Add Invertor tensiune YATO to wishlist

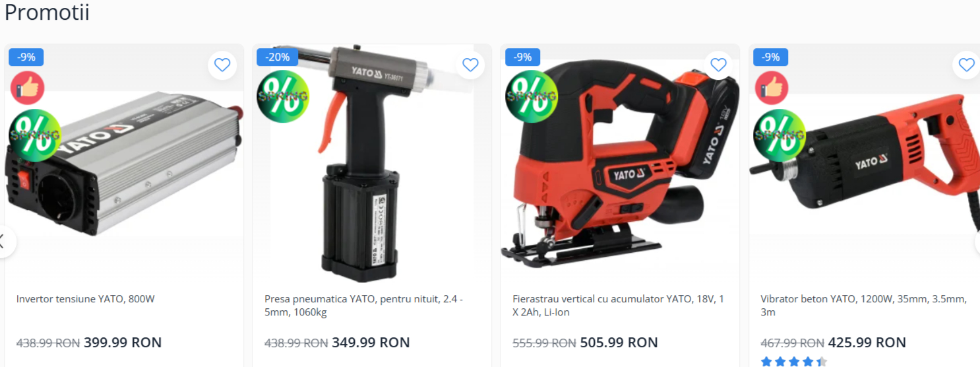pos(222,65)
